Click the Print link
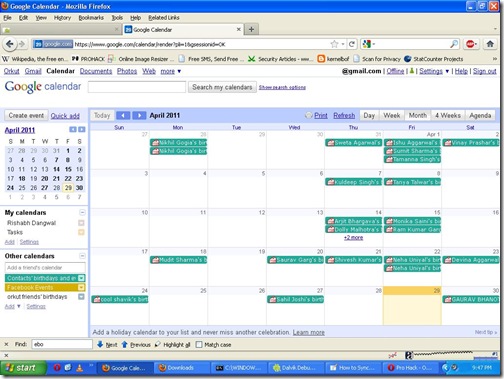Image resolution: width=504 pixels, height=379 pixels. [321, 115]
